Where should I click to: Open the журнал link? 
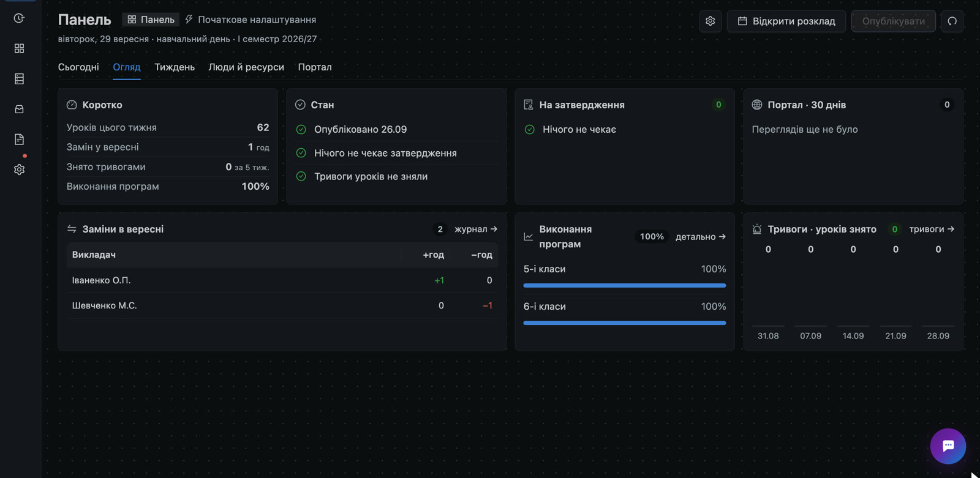pyautogui.click(x=476, y=229)
